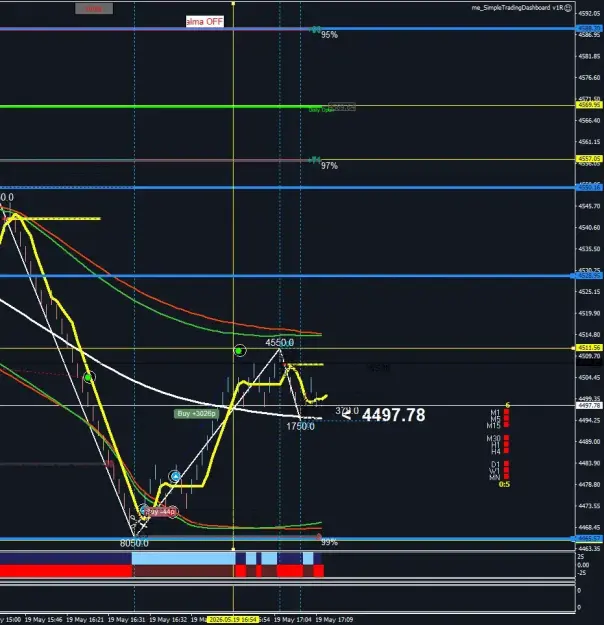Select the green circle marker on the falling yellow line
This screenshot has width=604, height=625.
(89, 377)
